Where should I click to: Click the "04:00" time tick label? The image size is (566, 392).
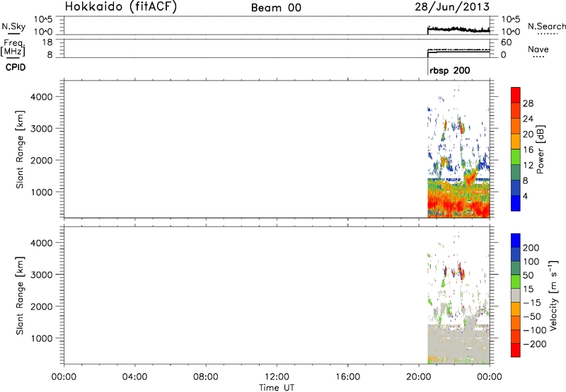pyautogui.click(x=134, y=377)
